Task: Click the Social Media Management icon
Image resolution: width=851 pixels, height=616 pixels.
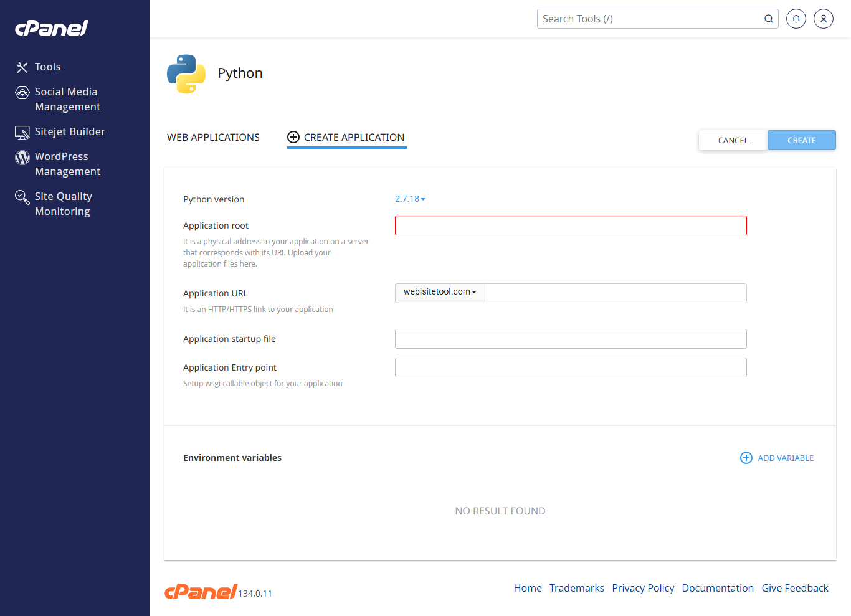Action: coord(22,93)
